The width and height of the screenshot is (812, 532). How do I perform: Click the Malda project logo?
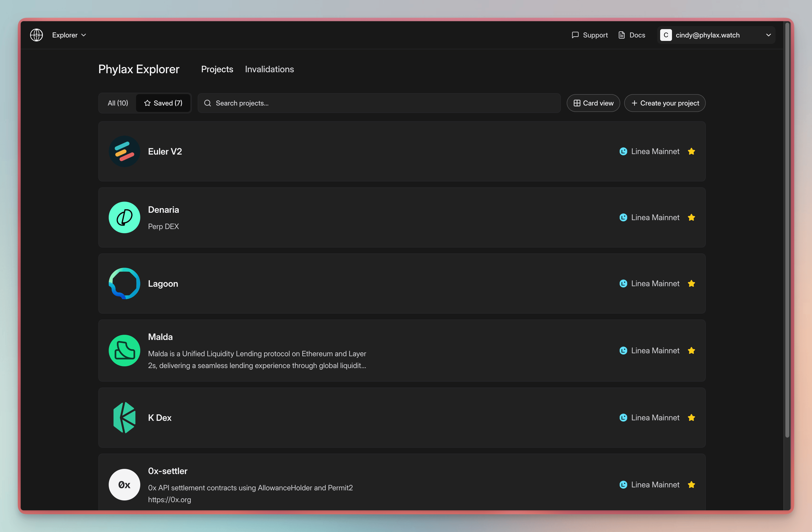point(124,351)
